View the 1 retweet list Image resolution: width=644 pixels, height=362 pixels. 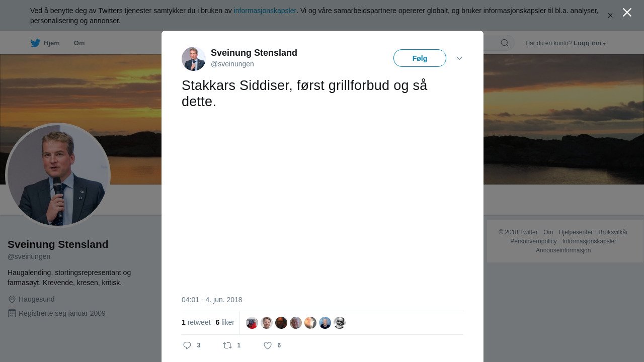196,322
